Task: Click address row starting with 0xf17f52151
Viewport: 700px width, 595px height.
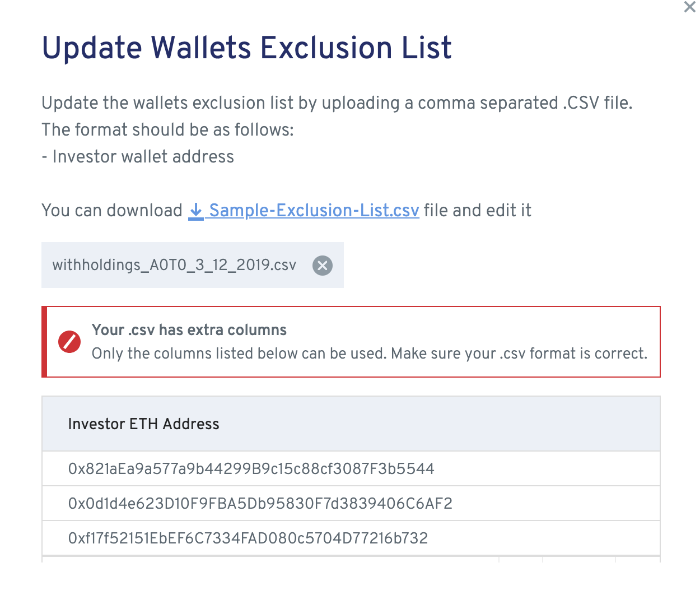Action: click(248, 538)
